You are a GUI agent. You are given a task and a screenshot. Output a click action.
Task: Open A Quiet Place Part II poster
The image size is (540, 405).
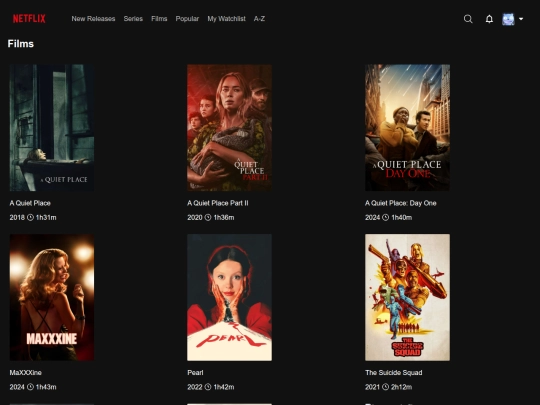[229, 127]
